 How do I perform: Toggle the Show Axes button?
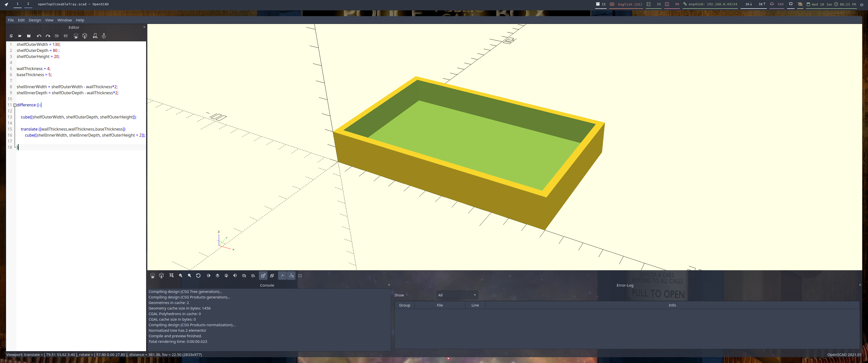[282, 276]
